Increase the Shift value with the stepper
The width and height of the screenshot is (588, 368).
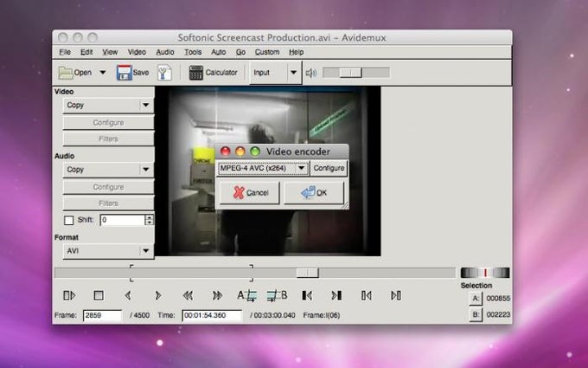150,217
